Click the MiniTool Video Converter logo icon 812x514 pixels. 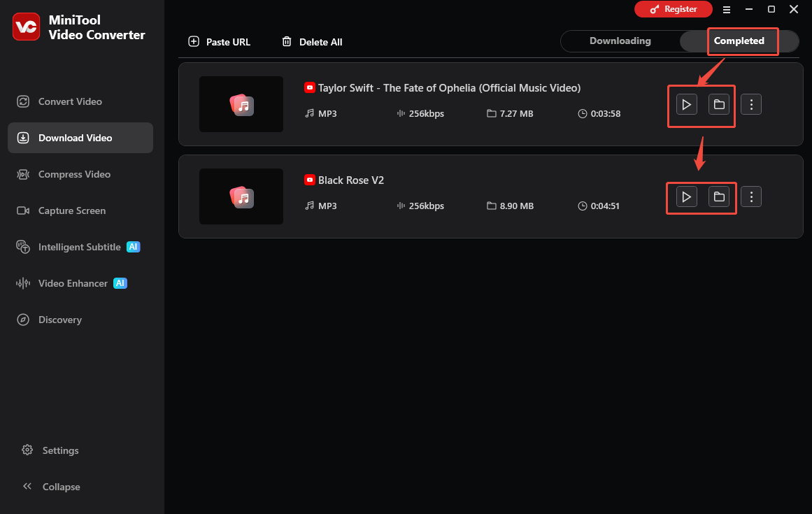26,27
